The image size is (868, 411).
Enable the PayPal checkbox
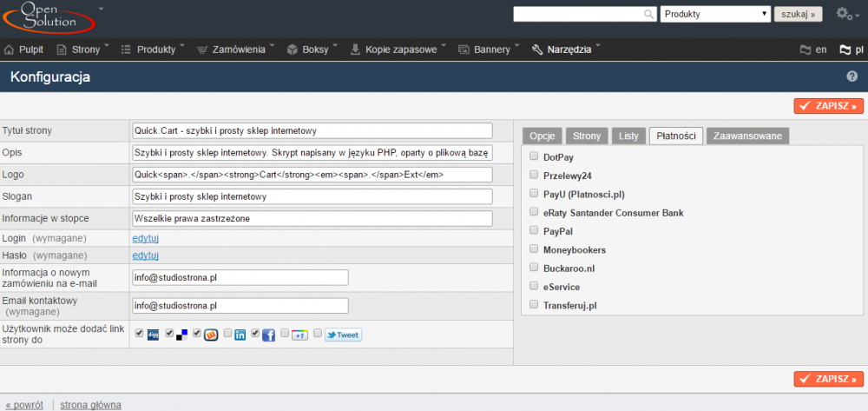click(534, 230)
